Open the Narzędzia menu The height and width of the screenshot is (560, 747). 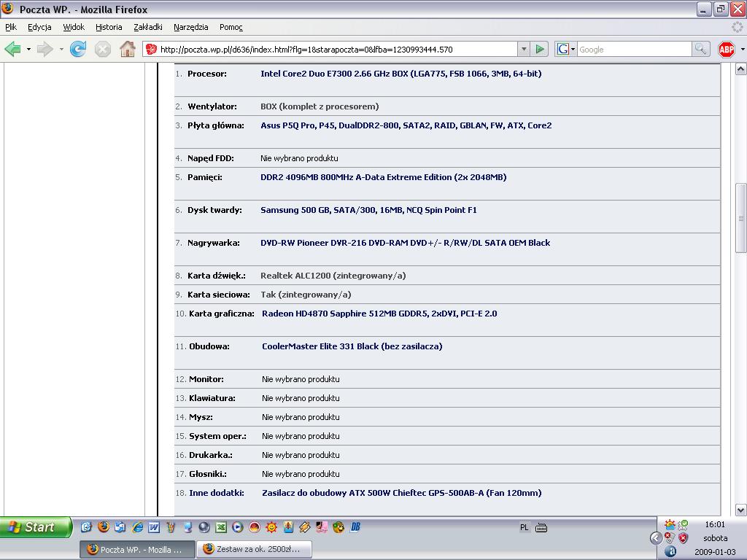click(190, 27)
